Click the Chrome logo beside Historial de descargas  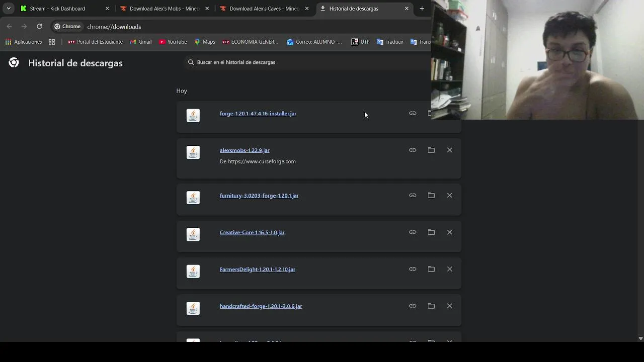[14, 63]
